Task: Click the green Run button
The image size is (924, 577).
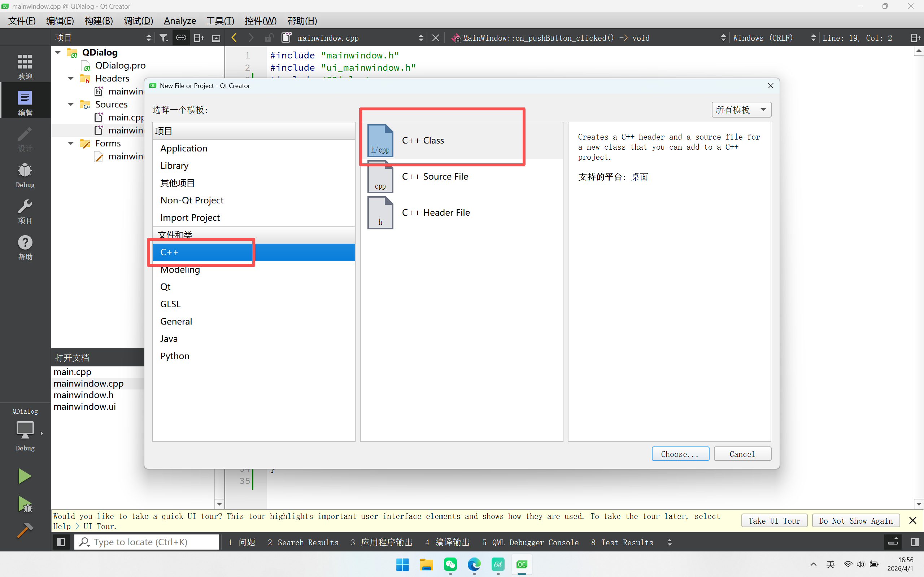Action: [25, 476]
